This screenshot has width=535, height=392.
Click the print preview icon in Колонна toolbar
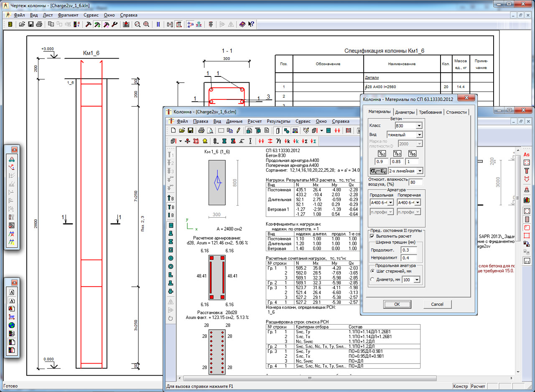tap(210, 130)
